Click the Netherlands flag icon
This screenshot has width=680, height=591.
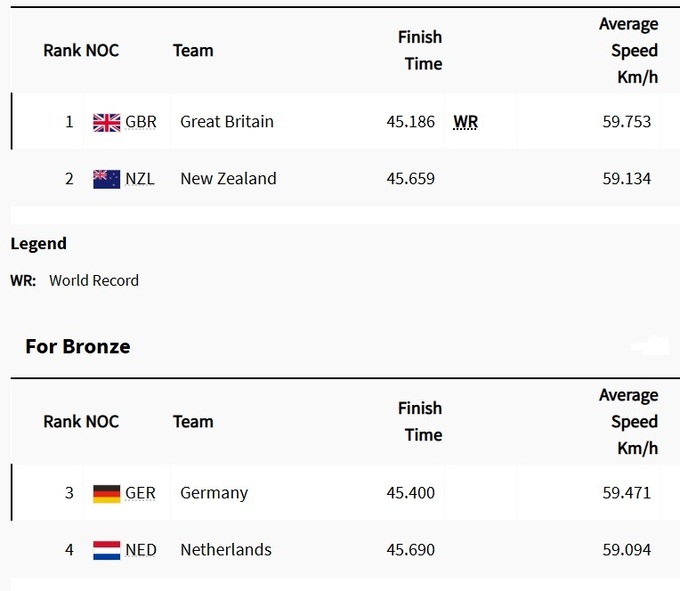click(106, 550)
